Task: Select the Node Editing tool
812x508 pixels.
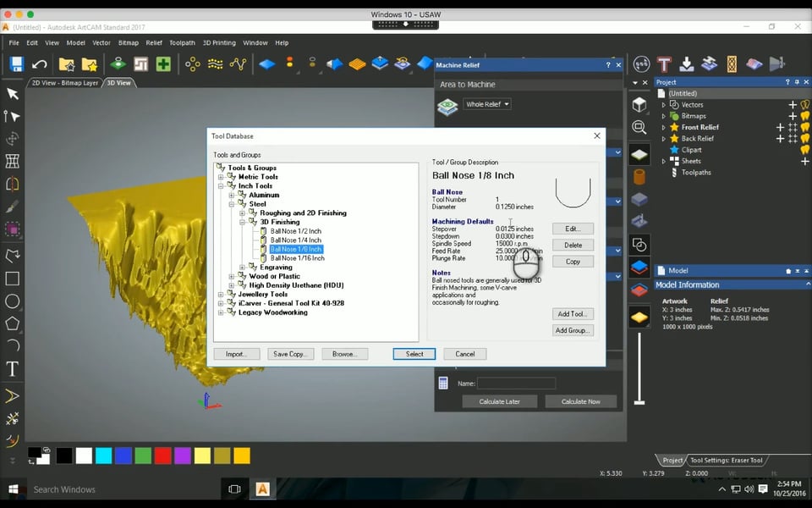Action: click(x=13, y=116)
